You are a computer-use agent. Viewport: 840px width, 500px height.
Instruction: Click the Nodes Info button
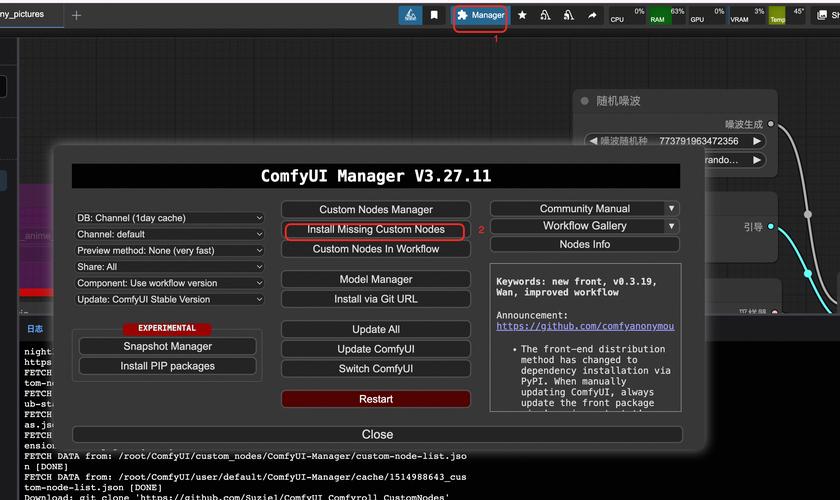[x=585, y=244]
